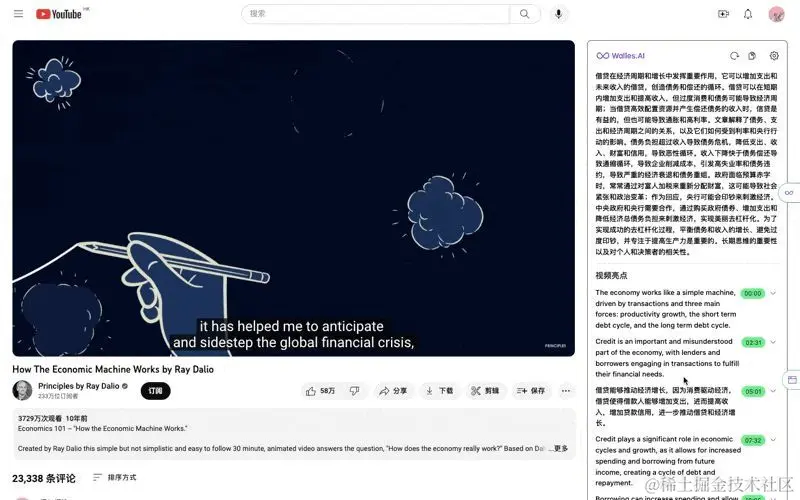800x500 pixels.
Task: Jump to 05:01 highlight timestamp
Action: coord(753,391)
